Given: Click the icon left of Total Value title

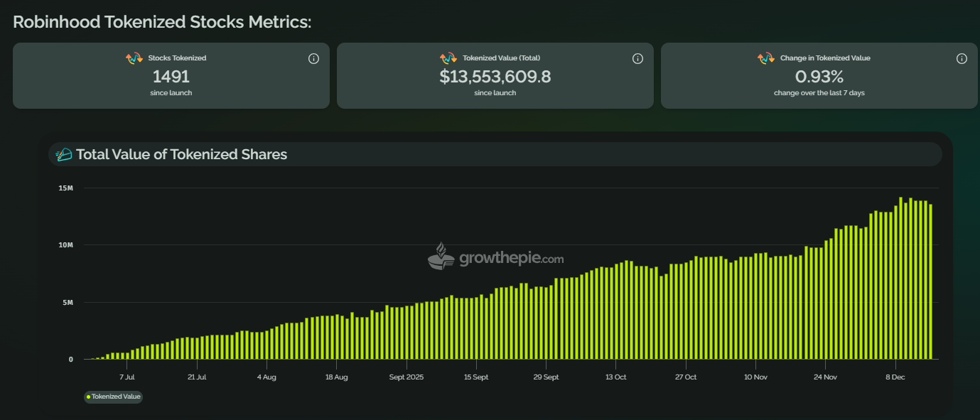Looking at the screenshot, I should (64, 154).
